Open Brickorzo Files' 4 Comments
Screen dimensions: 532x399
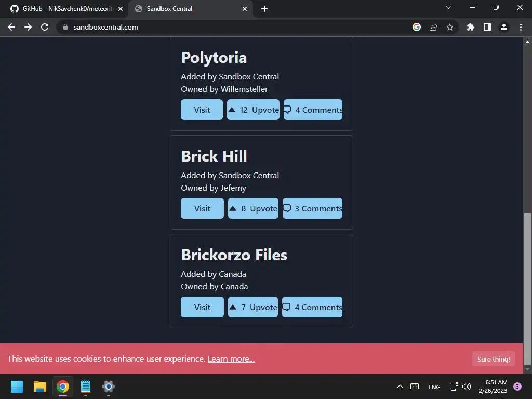tap(312, 307)
